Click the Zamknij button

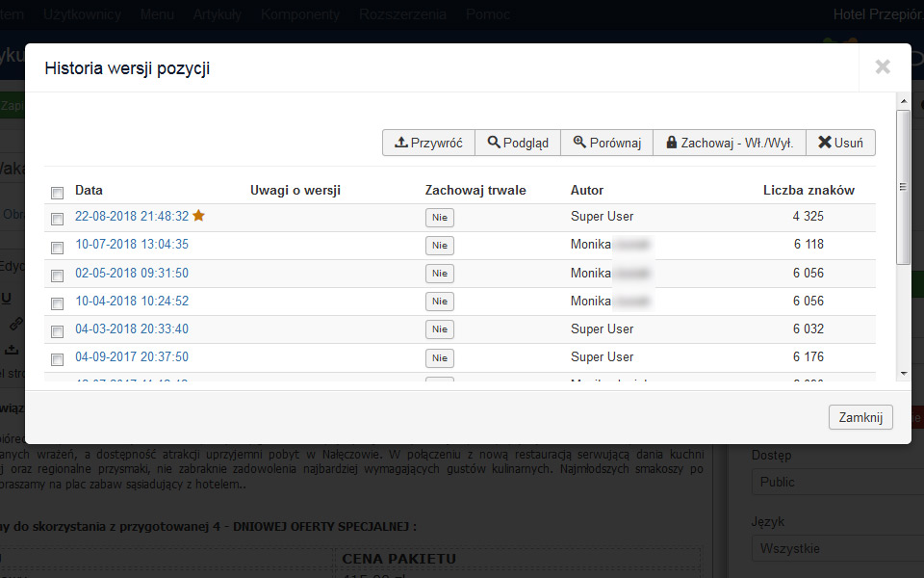[860, 417]
